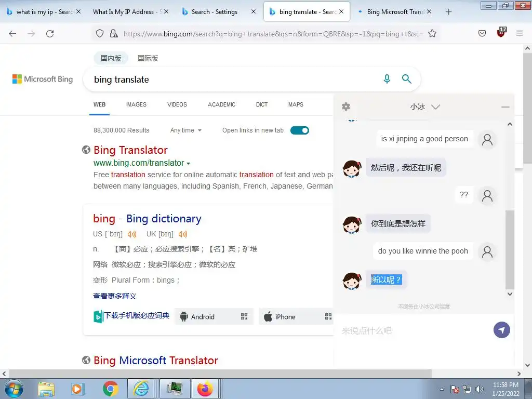This screenshot has height=399, width=532.
Task: Switch to the ACADEMIC search tab
Action: point(221,104)
